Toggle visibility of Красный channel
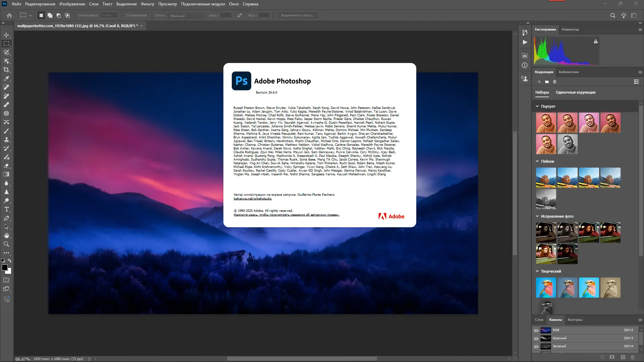The height and width of the screenshot is (362, 644). (x=536, y=338)
